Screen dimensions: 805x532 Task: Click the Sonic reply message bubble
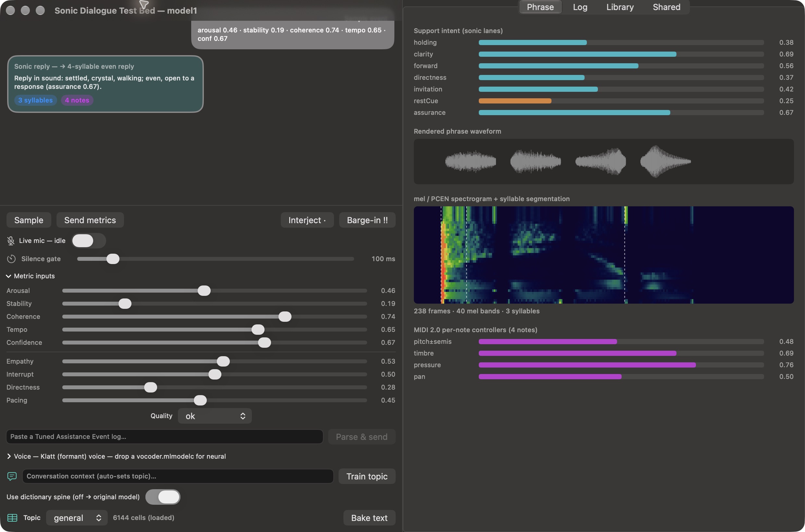[105, 84]
